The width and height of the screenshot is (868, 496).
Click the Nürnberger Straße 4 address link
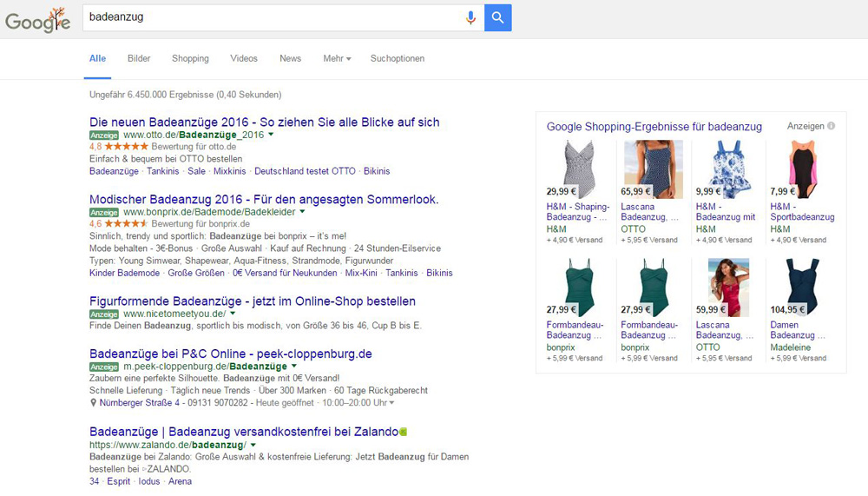pyautogui.click(x=140, y=403)
